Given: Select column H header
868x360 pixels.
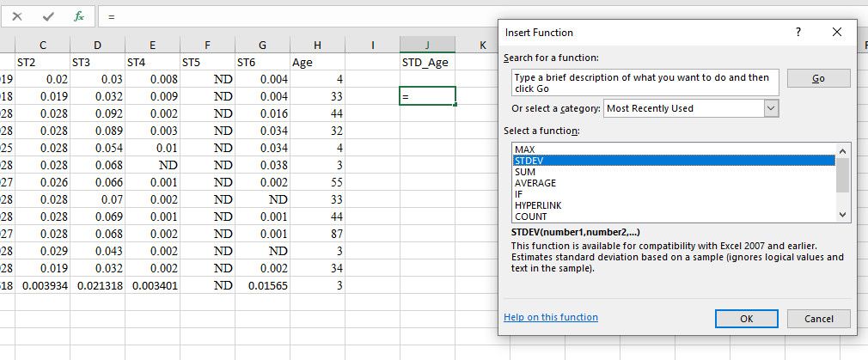Looking at the screenshot, I should 317,46.
